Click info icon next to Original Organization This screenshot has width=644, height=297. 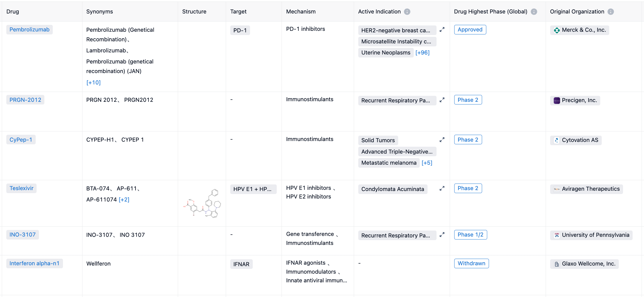(610, 12)
